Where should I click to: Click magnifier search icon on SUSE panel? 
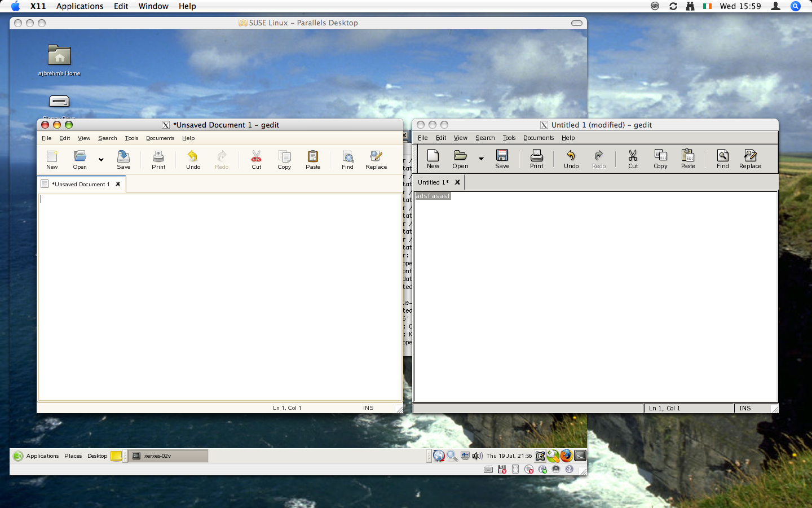click(452, 456)
